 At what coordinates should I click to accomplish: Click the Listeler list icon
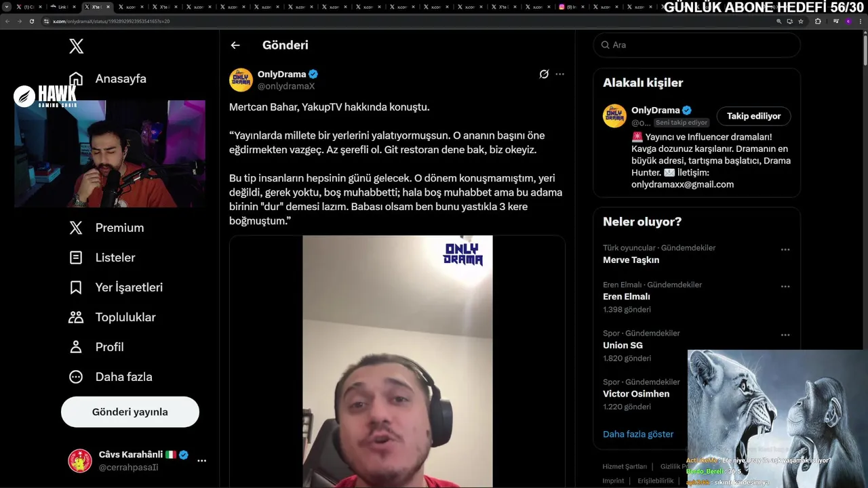pyautogui.click(x=76, y=258)
